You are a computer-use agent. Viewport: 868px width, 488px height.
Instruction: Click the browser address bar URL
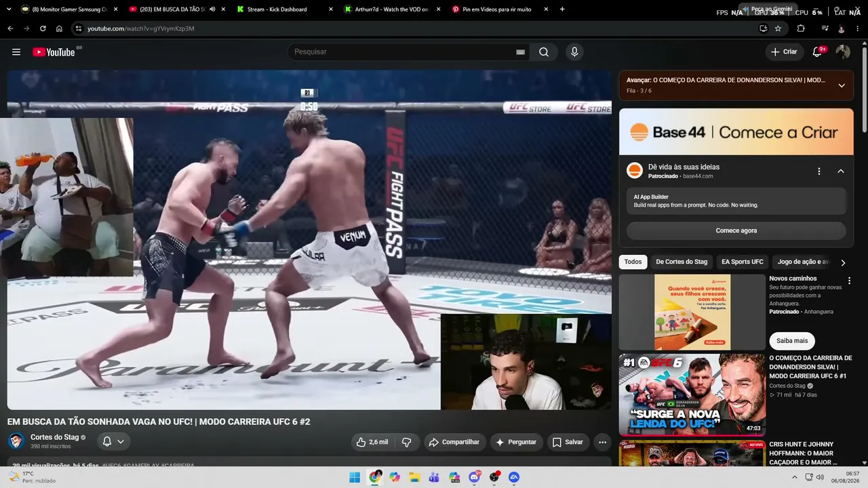pos(141,28)
